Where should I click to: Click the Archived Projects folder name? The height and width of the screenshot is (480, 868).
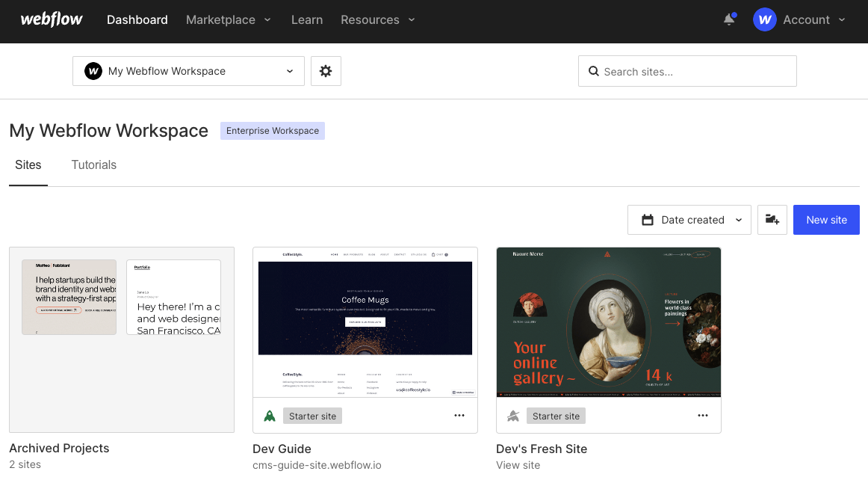click(x=59, y=448)
